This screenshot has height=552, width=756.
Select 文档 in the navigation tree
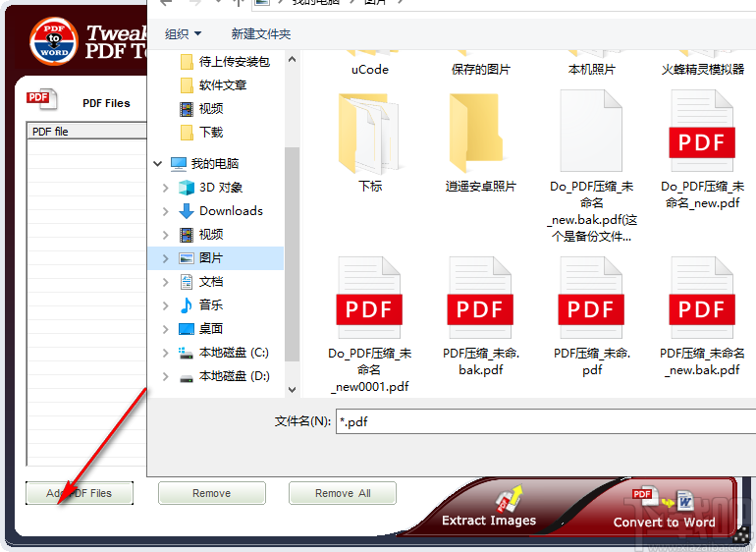pos(201,282)
